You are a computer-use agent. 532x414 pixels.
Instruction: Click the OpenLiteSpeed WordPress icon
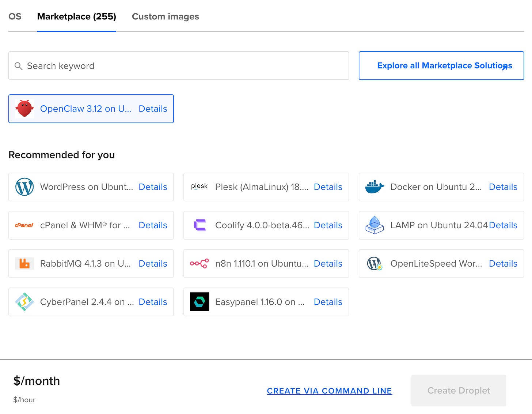coord(375,263)
